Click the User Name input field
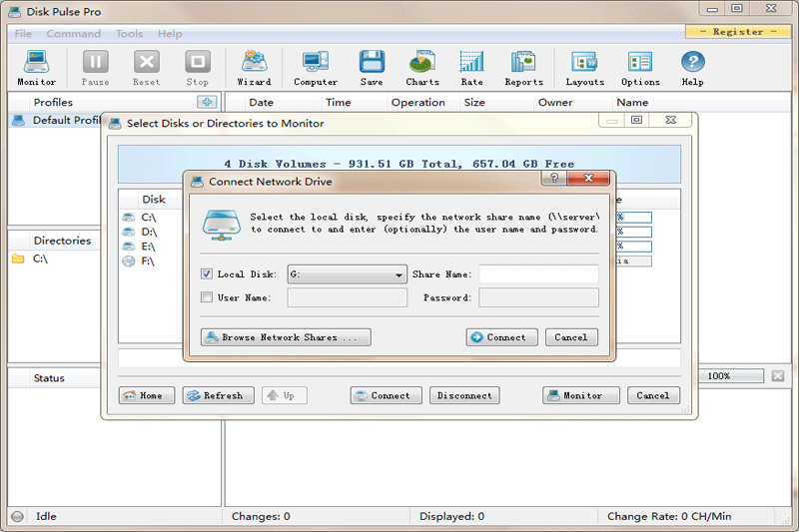The height and width of the screenshot is (532, 799). 347,297
